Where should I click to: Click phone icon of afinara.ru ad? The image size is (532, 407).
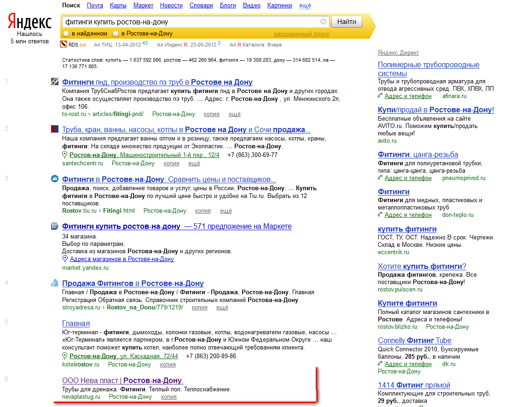(380, 96)
